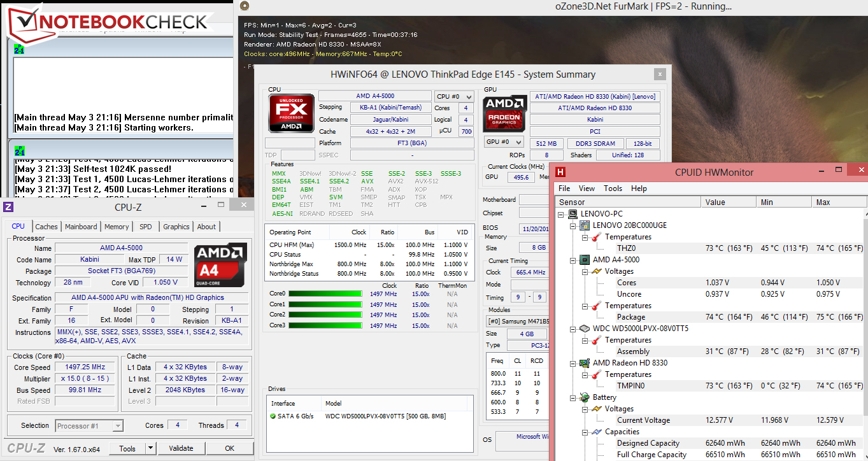Collapse the LENOVO-PC tree node
Screen dimensions: 868x461
562,214
